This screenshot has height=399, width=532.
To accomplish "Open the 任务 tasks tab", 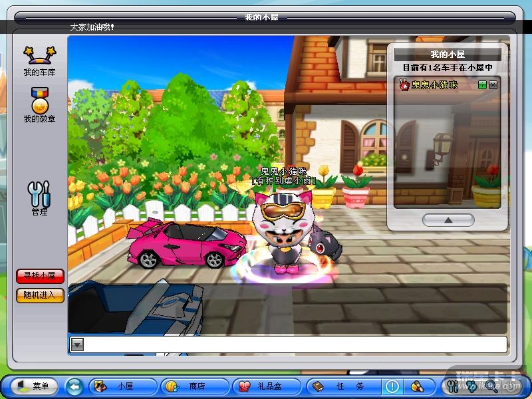I will click(x=342, y=386).
